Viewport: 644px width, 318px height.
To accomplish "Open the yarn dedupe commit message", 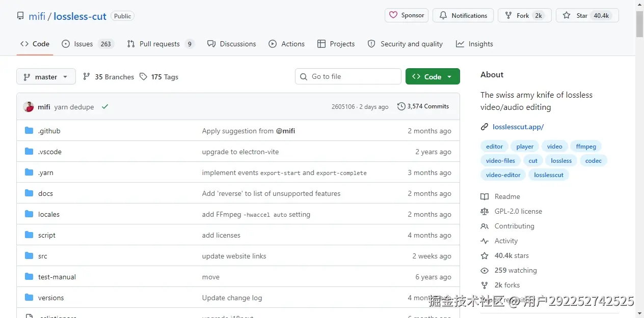I will pos(74,107).
